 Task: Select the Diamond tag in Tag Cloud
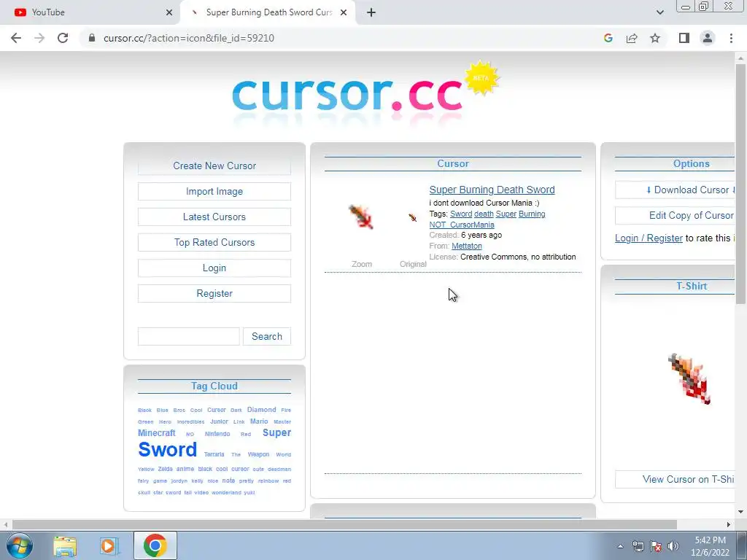click(261, 410)
